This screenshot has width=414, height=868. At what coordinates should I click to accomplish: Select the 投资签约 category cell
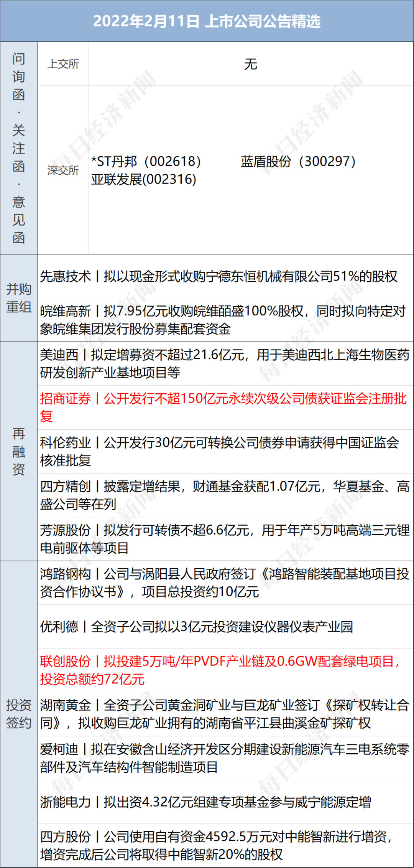pos(19,714)
